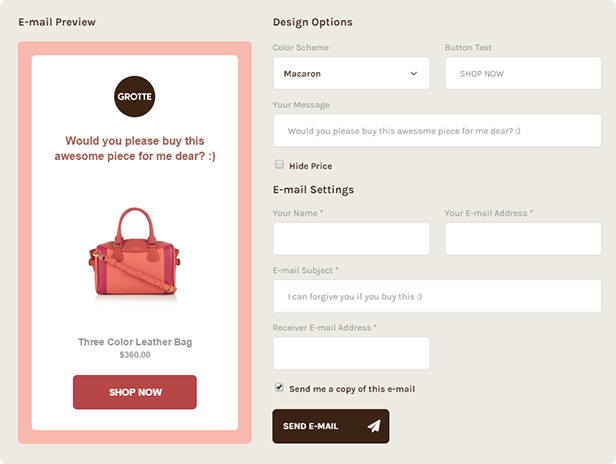
Task: Click the preview message headline text
Action: pos(135,149)
